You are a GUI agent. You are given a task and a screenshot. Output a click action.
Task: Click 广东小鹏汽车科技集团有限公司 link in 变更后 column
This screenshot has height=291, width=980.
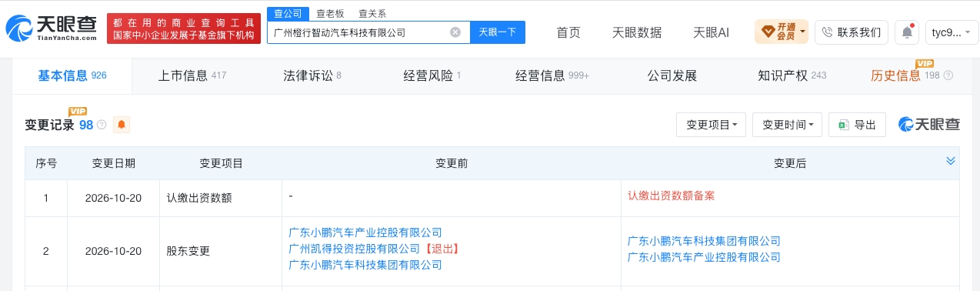click(x=704, y=241)
